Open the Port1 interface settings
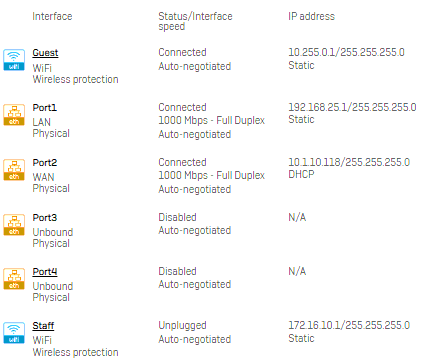Screen dimensions: 427x363 click(x=45, y=108)
